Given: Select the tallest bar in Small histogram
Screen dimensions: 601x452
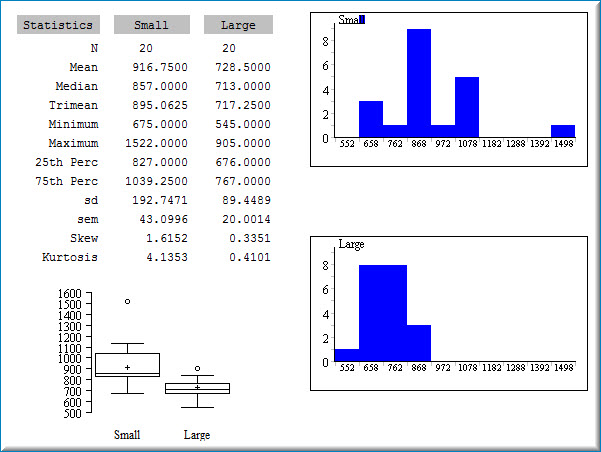Looking at the screenshot, I should pyautogui.click(x=419, y=83).
